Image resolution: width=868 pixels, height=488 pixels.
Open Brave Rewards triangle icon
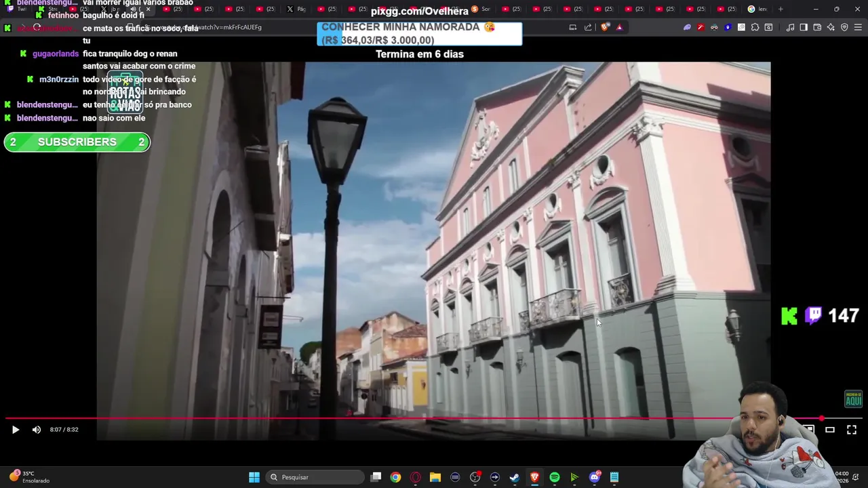(619, 27)
